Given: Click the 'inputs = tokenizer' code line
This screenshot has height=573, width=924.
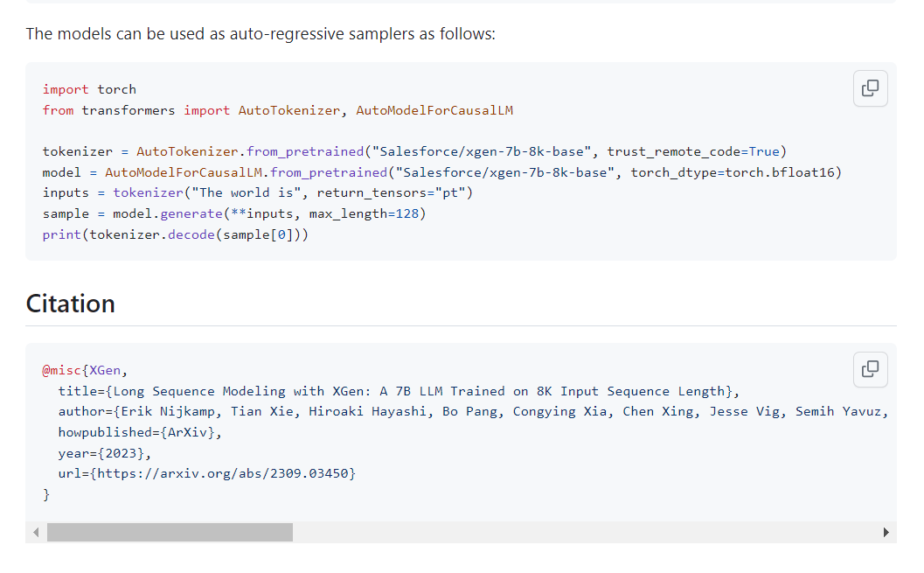Looking at the screenshot, I should point(258,192).
